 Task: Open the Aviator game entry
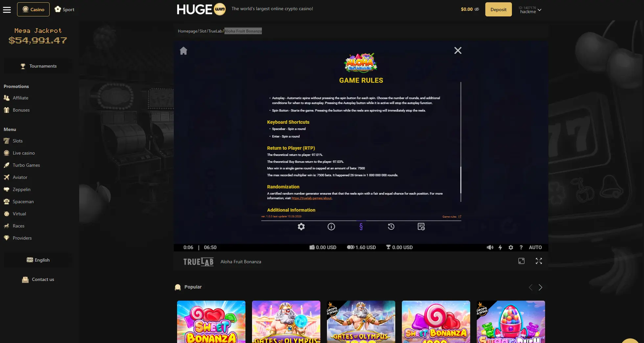(x=20, y=177)
